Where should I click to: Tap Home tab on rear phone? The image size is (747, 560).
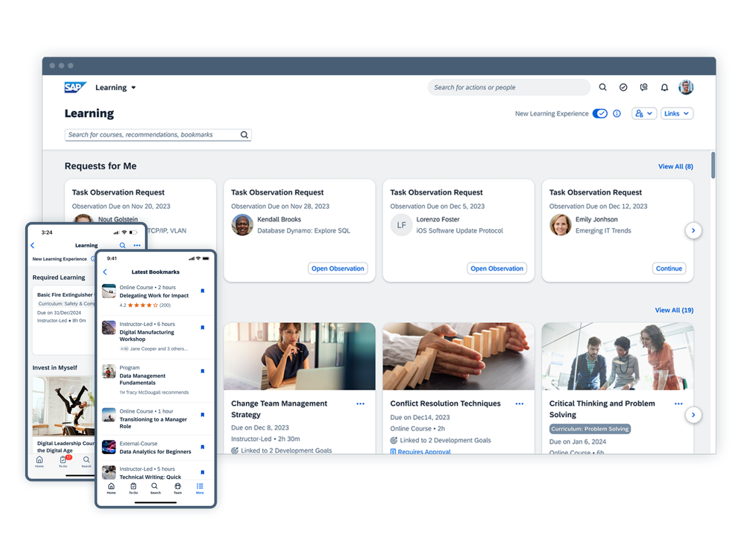39,462
